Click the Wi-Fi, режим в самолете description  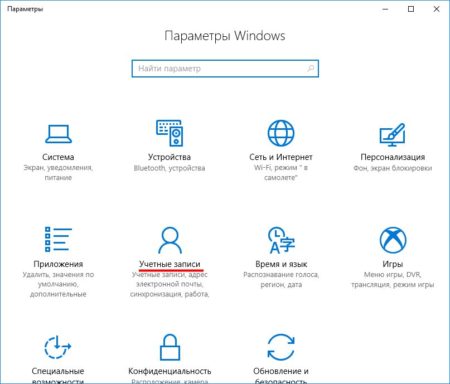(281, 172)
